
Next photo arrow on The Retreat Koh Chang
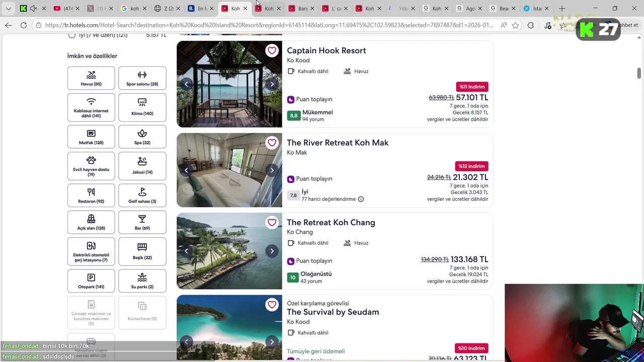point(272,251)
